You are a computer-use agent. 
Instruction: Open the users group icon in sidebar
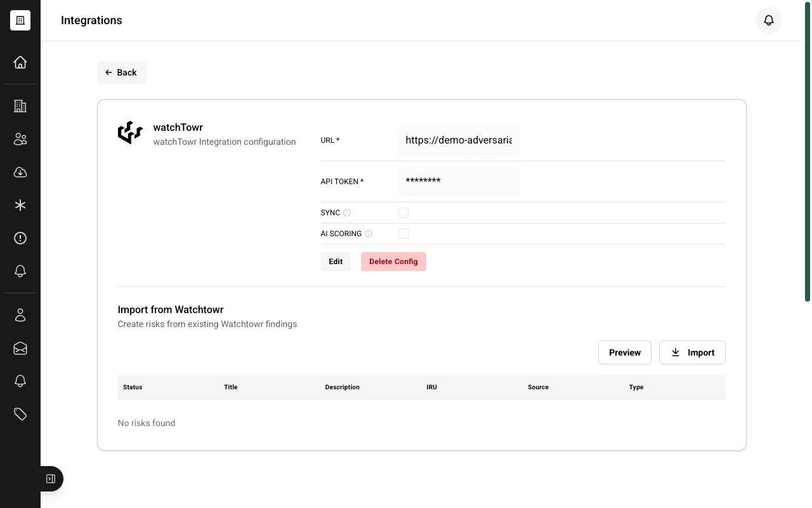coord(20,139)
